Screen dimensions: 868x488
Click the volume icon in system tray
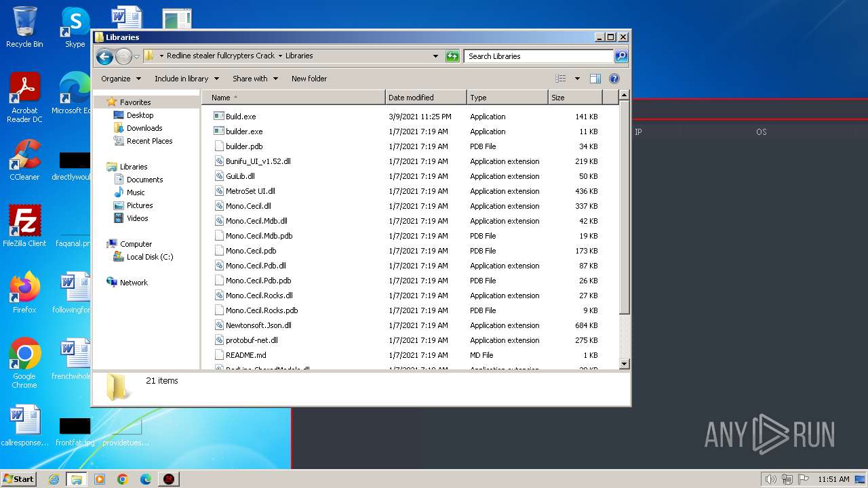tap(770, 479)
